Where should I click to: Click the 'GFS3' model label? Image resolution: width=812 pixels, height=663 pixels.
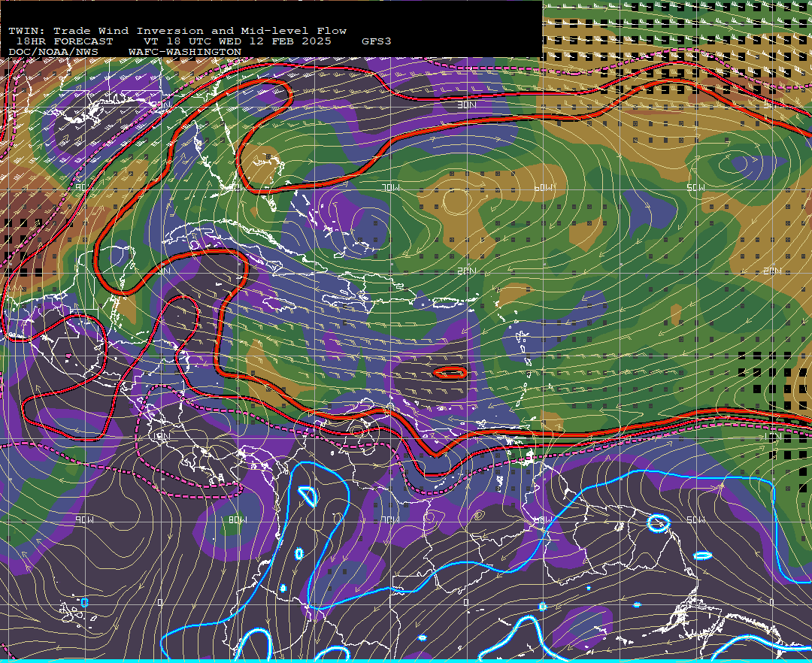point(377,41)
